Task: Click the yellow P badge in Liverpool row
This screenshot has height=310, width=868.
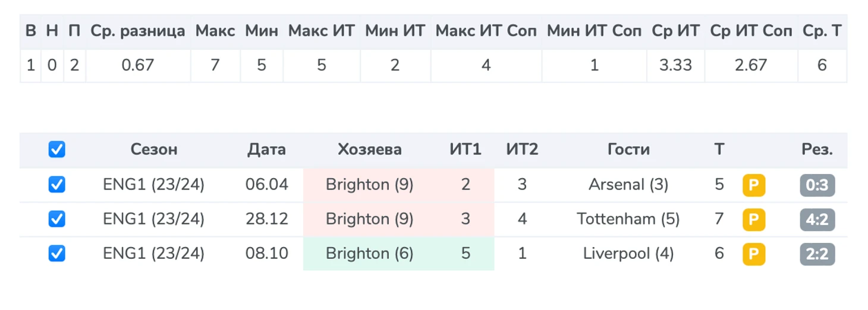Action: click(753, 254)
